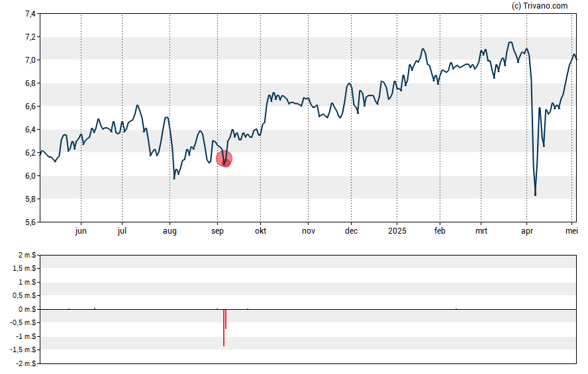This screenshot has height=374, width=588.
Task: Click the 6,8 price axis value
Action: (30, 83)
